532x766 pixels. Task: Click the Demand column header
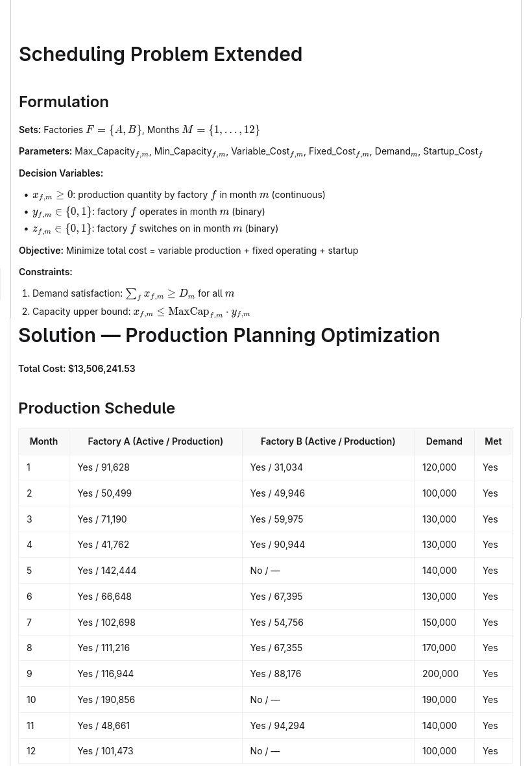[x=444, y=441]
